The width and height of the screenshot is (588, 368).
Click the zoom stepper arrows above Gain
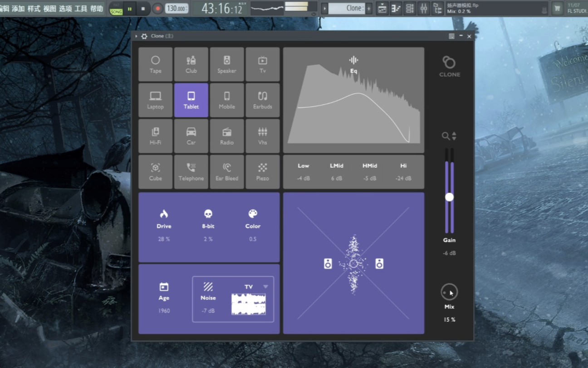[453, 135]
